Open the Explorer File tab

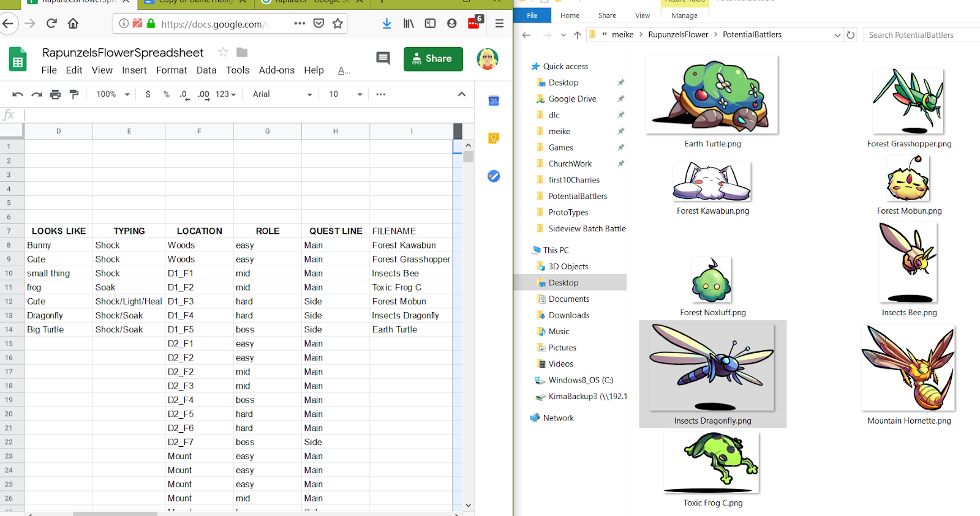click(x=532, y=15)
